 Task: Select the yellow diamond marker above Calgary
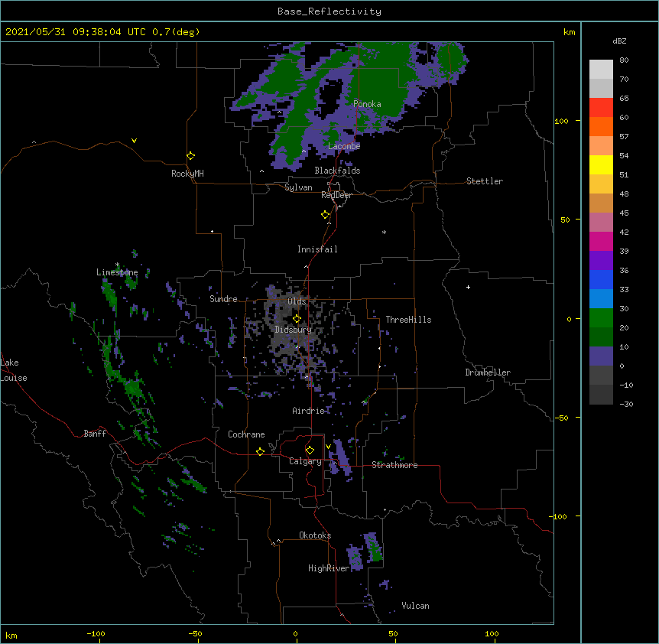[x=310, y=450]
